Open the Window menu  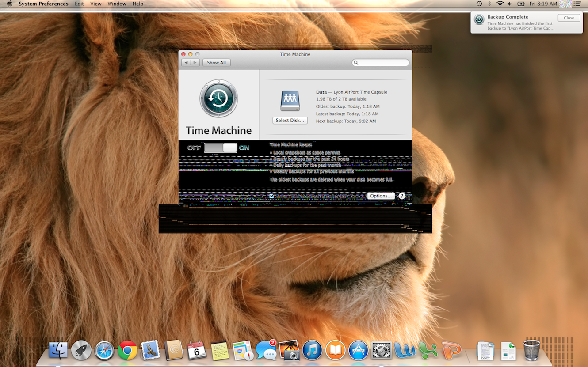point(117,4)
